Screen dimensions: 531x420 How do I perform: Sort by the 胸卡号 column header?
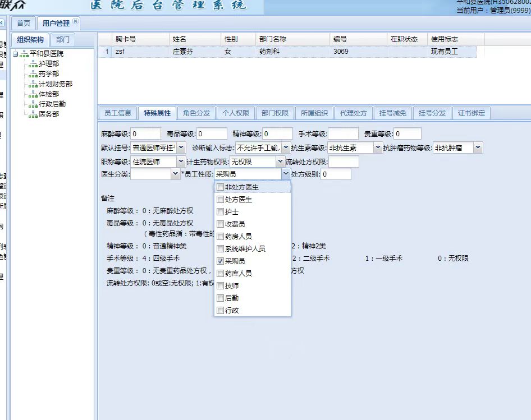pyautogui.click(x=140, y=39)
